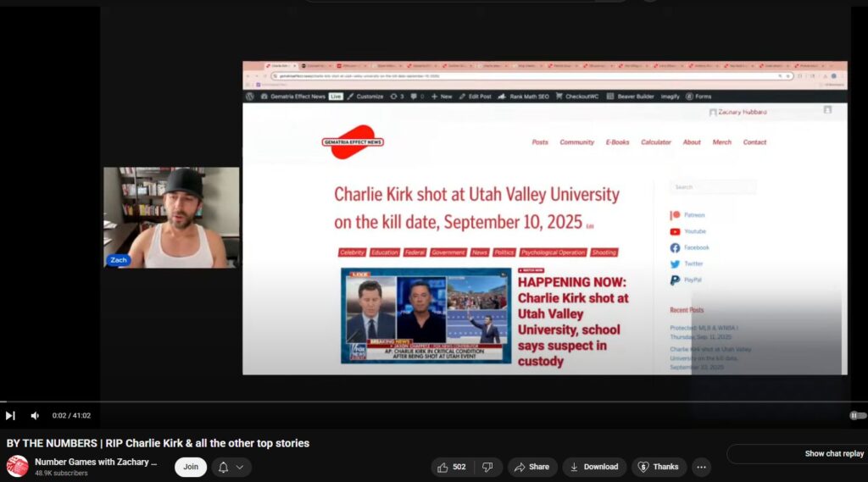The width and height of the screenshot is (868, 482).
Task: Click the 48.9K subscribers text
Action: (61, 474)
